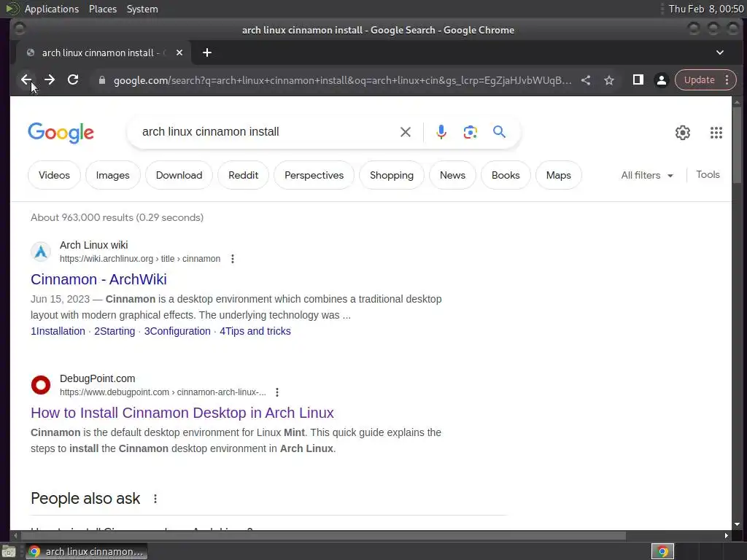This screenshot has width=747, height=560.
Task: Click the Google search text field
Action: point(267,132)
